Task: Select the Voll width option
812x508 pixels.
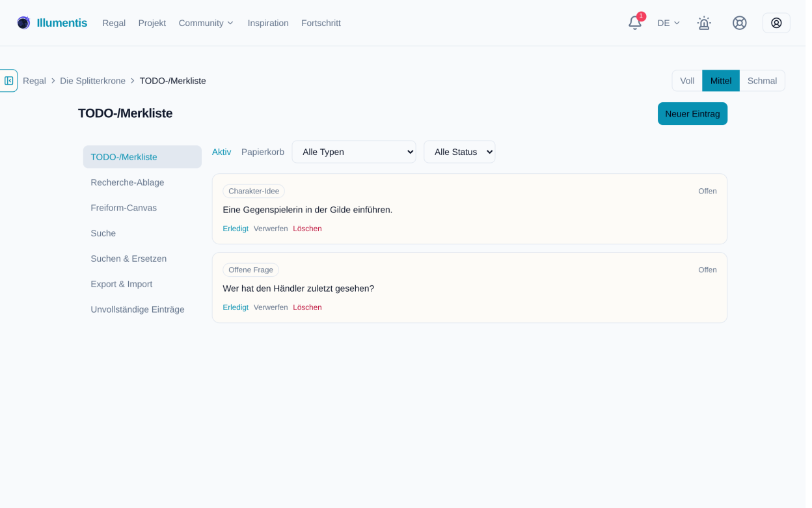Action: (x=687, y=81)
